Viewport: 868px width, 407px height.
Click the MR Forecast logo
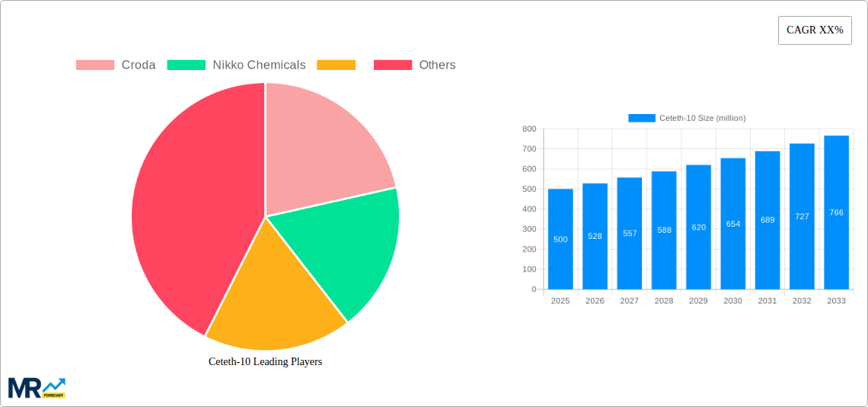[x=37, y=388]
